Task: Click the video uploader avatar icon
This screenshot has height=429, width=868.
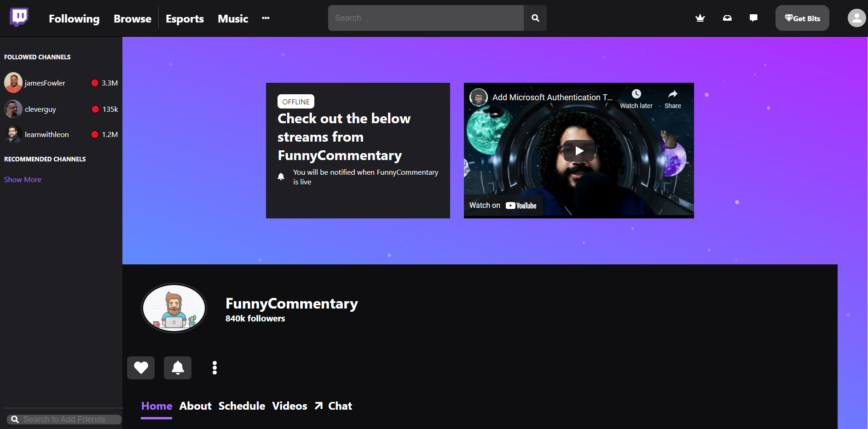Action: (x=479, y=97)
